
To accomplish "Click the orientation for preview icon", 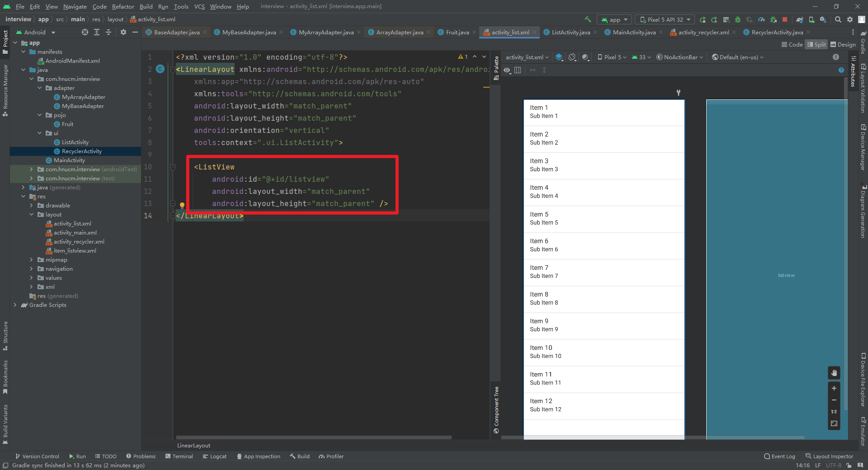I will point(572,57).
